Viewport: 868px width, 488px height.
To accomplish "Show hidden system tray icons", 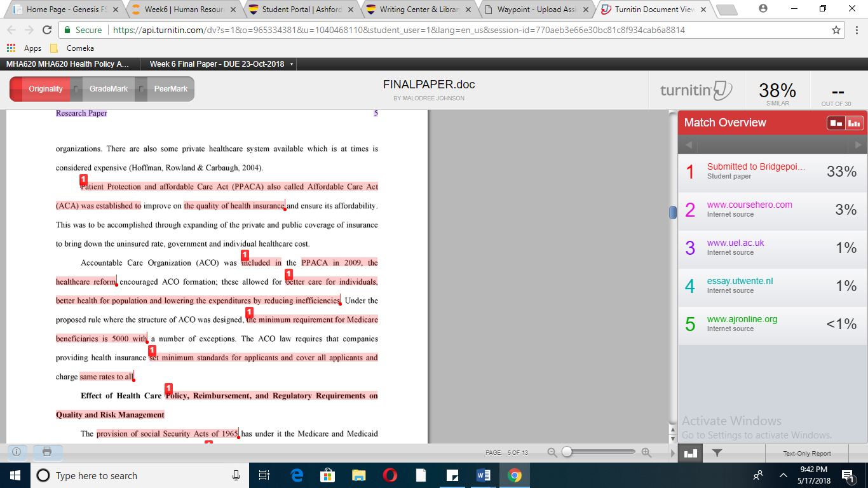I will (783, 475).
